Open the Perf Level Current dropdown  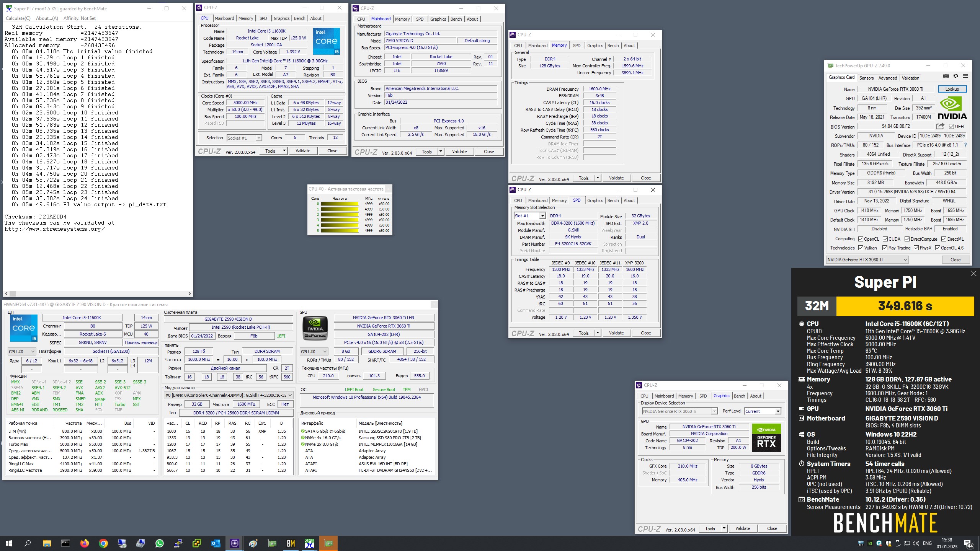point(763,411)
